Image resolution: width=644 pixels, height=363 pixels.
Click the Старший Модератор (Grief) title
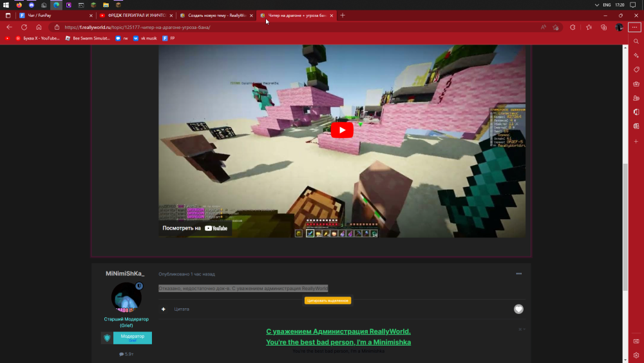126,322
